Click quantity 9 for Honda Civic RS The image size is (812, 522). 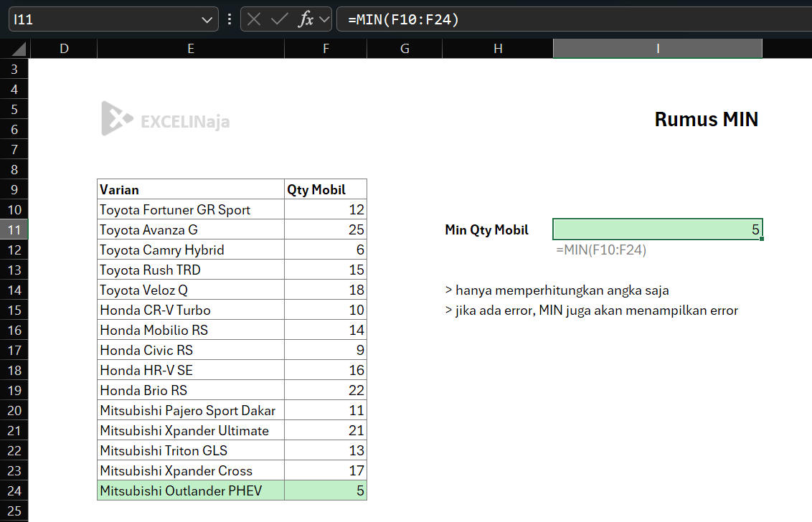pos(326,351)
